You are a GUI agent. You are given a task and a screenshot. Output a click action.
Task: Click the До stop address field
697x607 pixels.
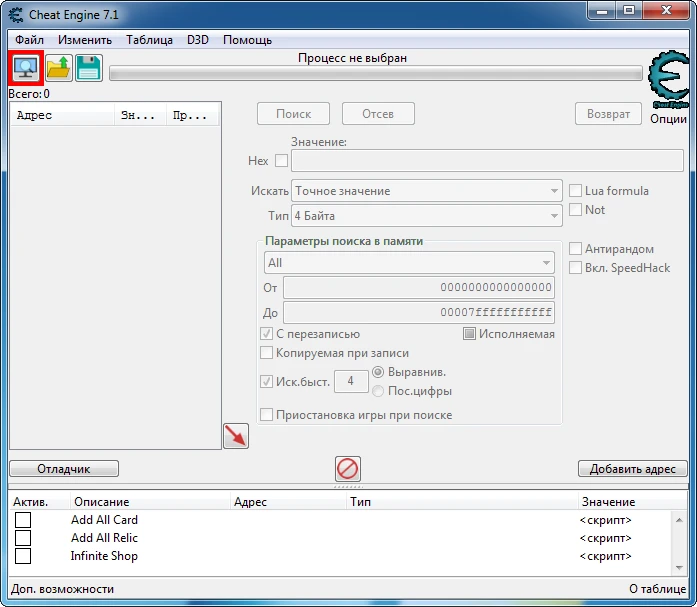coord(419,312)
